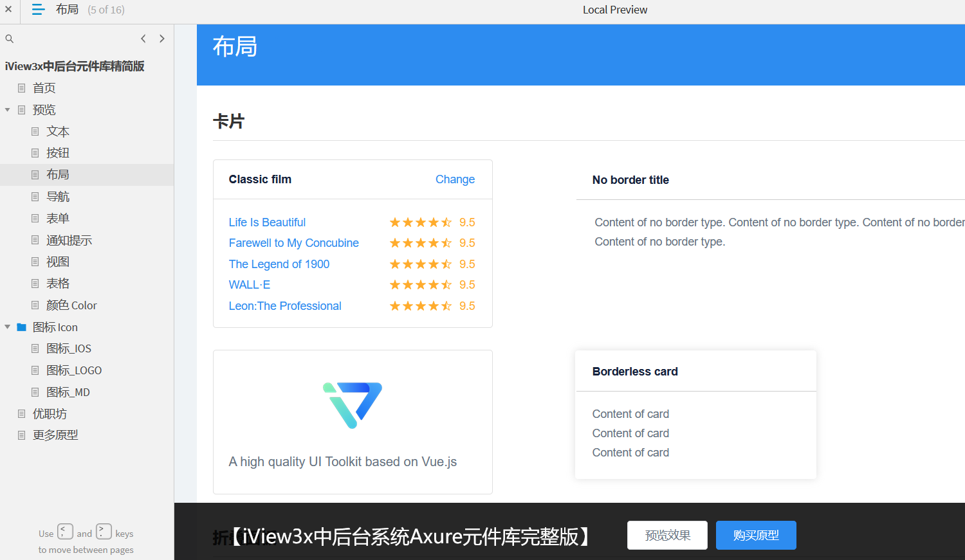The width and height of the screenshot is (965, 560).
Task: Open the 图标_MD page
Action: point(68,392)
